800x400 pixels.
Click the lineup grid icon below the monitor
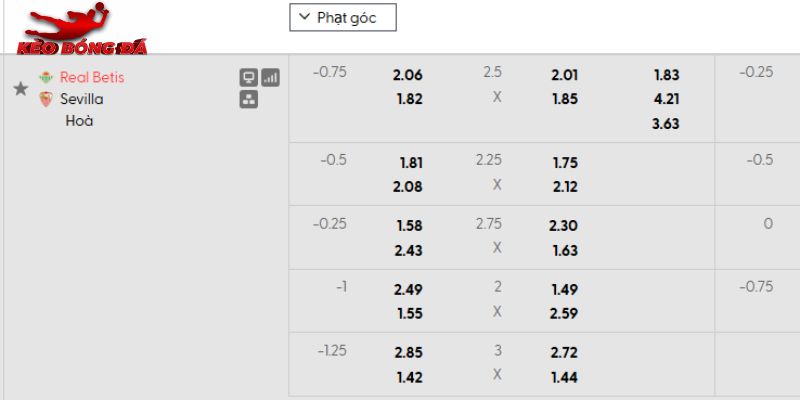click(x=249, y=99)
